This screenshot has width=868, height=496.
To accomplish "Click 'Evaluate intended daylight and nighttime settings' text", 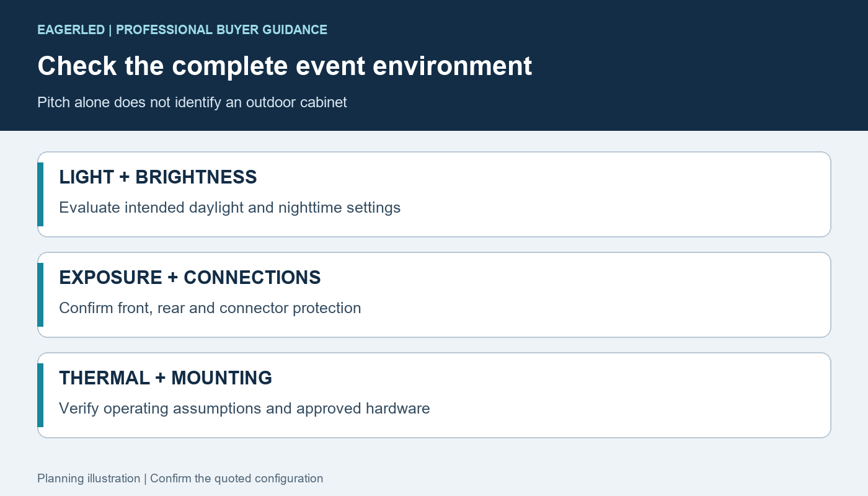I will coord(230,208).
